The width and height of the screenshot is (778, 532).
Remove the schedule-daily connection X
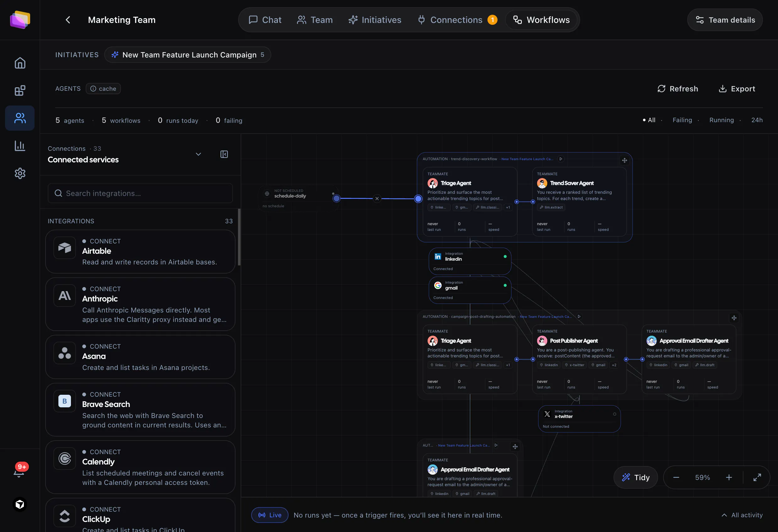click(377, 198)
